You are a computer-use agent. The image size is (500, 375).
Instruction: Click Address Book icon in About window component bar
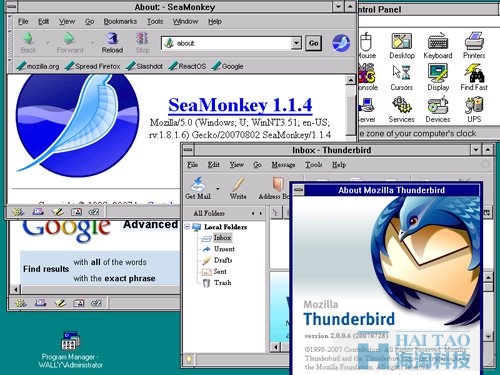[x=76, y=212]
